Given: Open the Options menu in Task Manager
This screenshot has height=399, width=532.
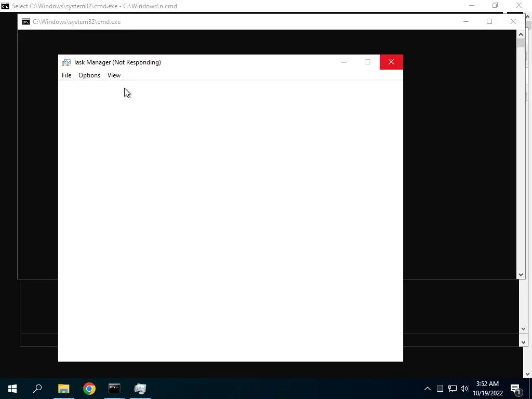Looking at the screenshot, I should click(x=89, y=75).
